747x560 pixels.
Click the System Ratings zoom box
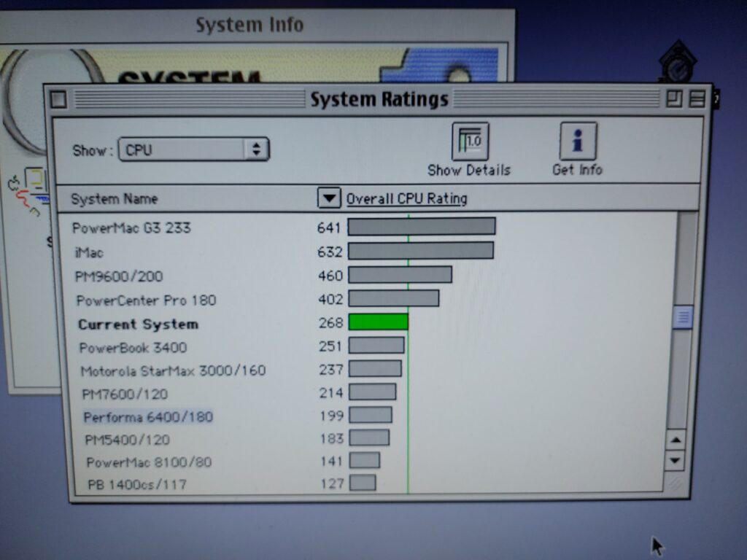pos(673,99)
